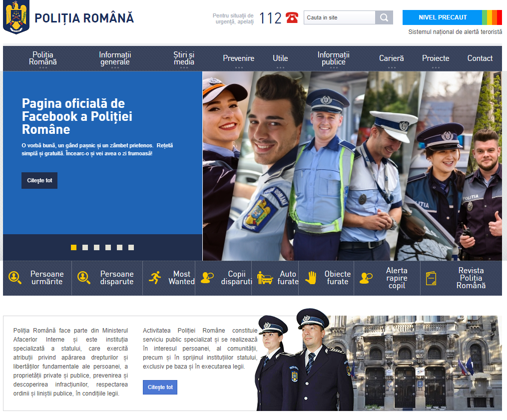Expand the Utile menu

(280, 58)
